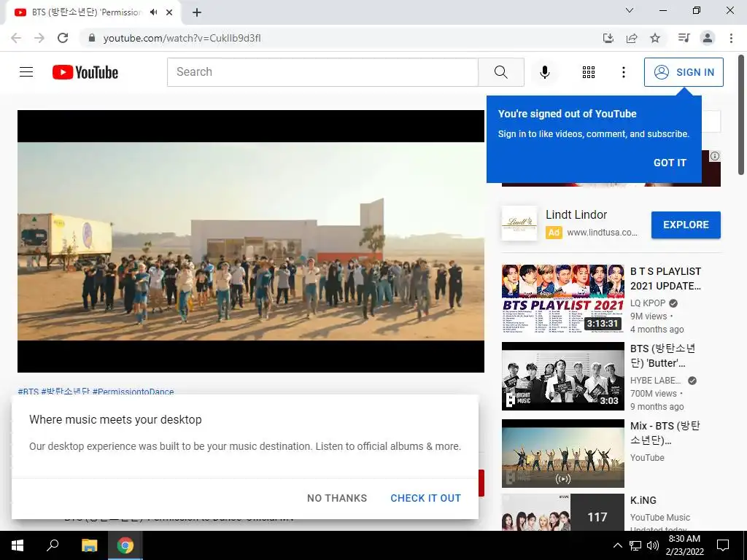
Task: Reload the current page
Action: pos(63,38)
